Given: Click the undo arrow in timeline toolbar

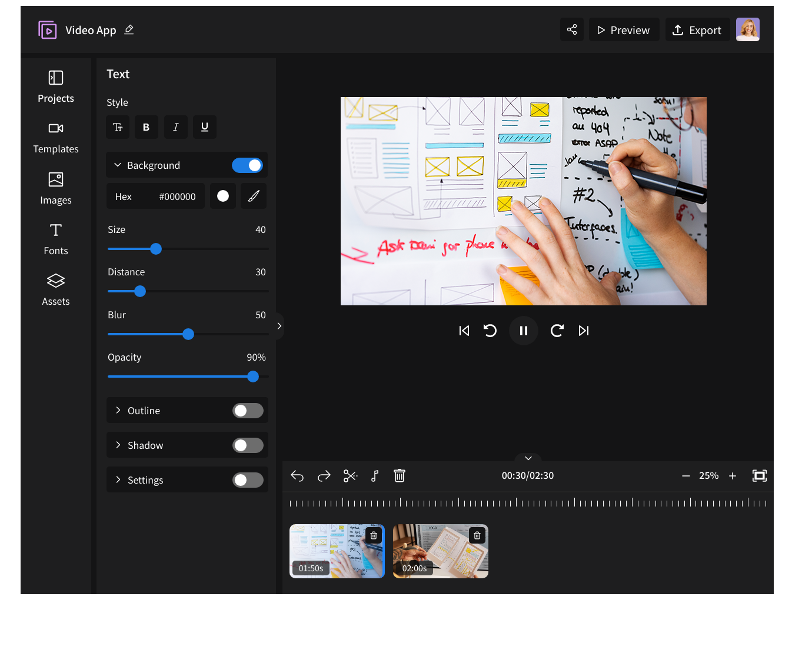Looking at the screenshot, I should tap(297, 476).
